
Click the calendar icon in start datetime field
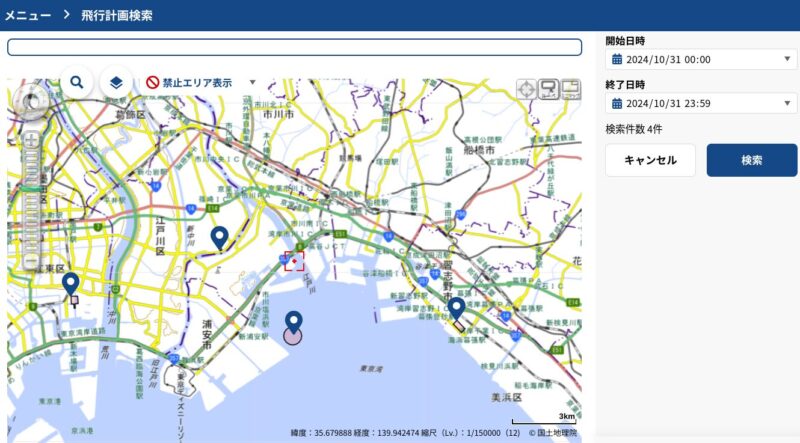click(x=617, y=60)
